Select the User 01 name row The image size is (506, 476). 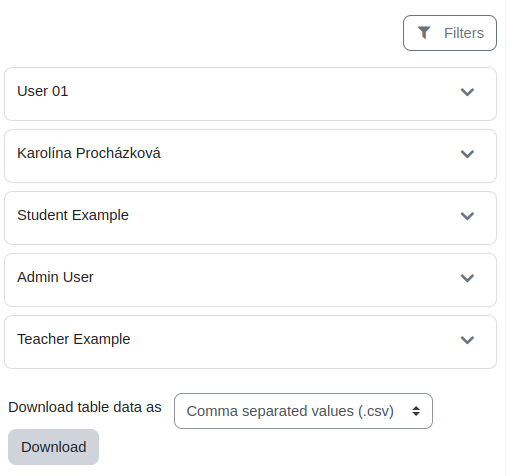[x=250, y=94]
